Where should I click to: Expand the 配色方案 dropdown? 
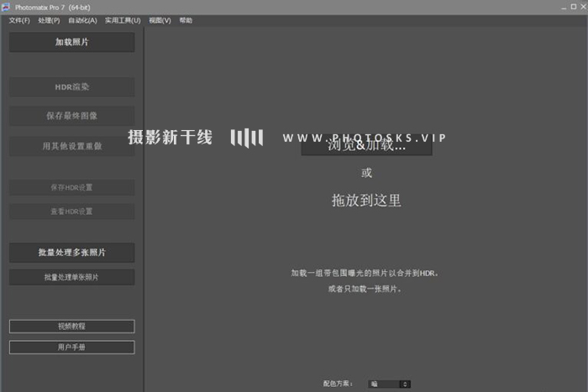[x=389, y=384]
